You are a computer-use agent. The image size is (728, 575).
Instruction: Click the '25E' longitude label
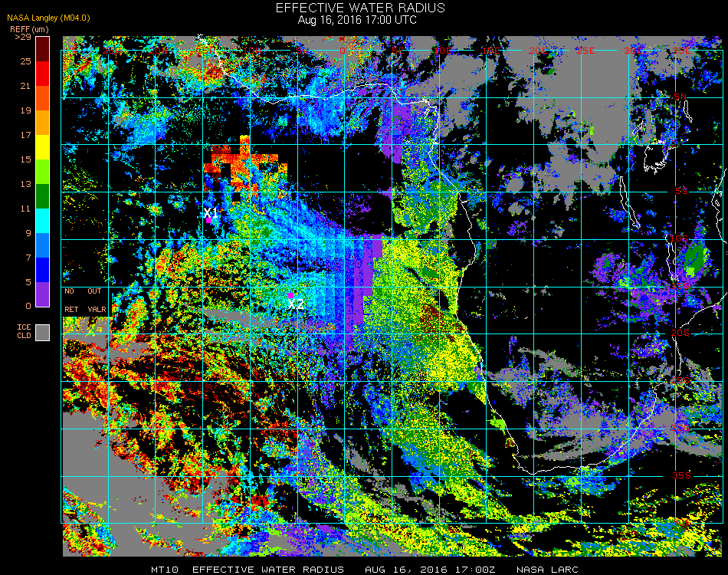tap(585, 51)
